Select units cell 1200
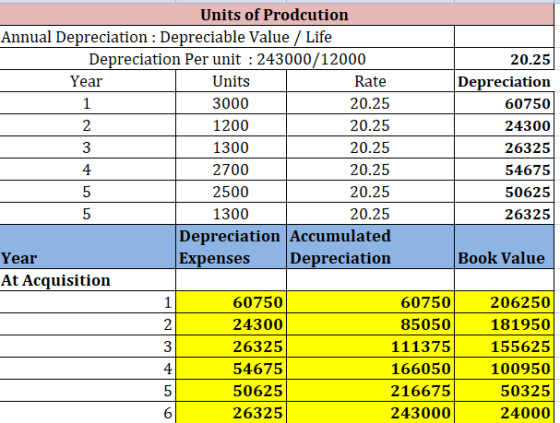Image resolution: width=560 pixels, height=423 pixels. (x=231, y=125)
